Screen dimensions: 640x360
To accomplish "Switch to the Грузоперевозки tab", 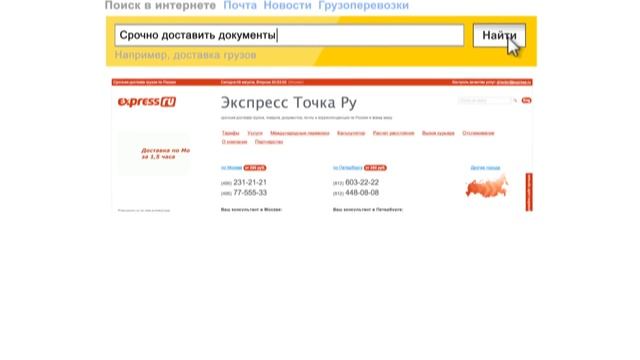I will (x=363, y=5).
